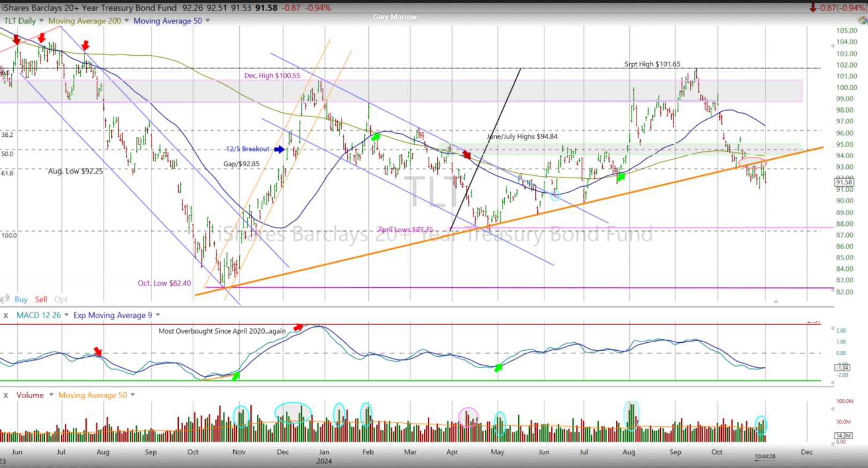Viewport: 868px width, 468px height.
Task: Click the Dec 2023 month label below Dec. High
Action: (x=283, y=452)
